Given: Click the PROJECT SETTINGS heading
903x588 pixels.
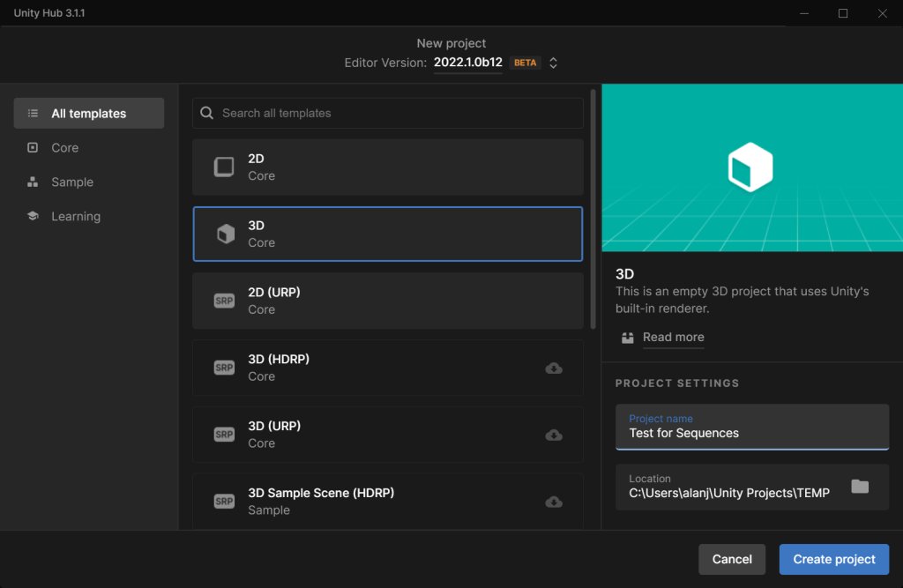Looking at the screenshot, I should click(x=676, y=383).
